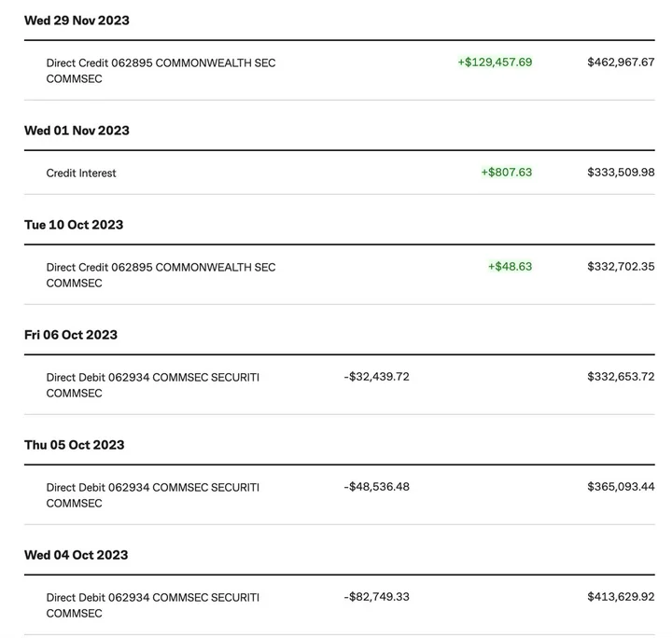Click the +$129,457.69 credit amount
Screen dimensions: 672x638
pos(495,62)
